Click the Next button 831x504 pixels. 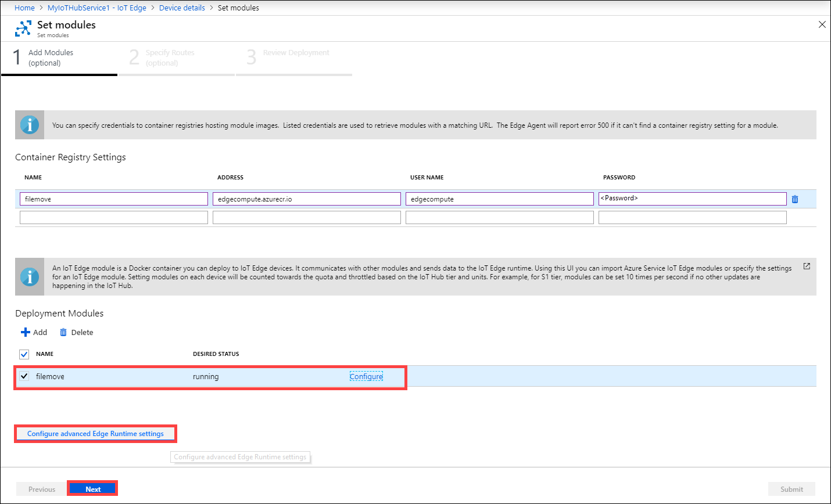pos(92,488)
